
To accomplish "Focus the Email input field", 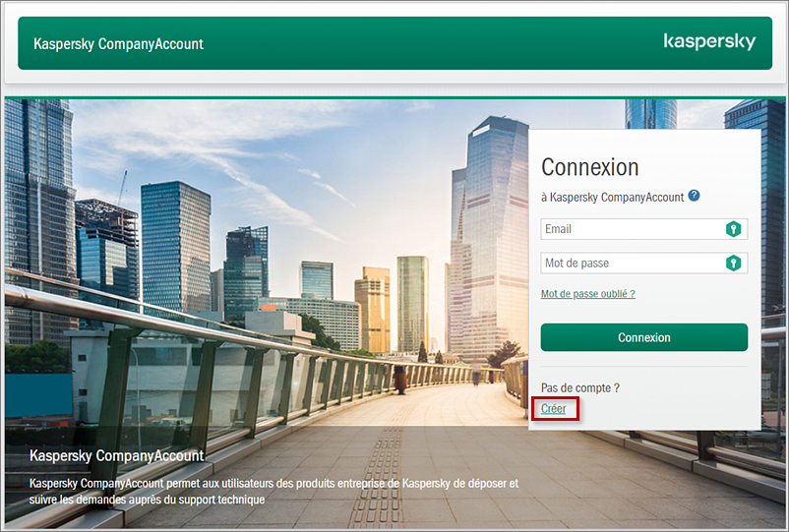I will click(x=644, y=229).
